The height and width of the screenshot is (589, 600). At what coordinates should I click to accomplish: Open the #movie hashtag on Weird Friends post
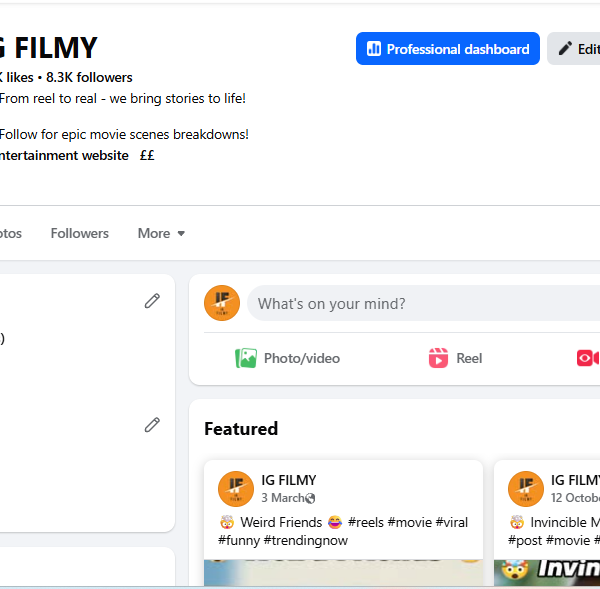click(x=409, y=522)
